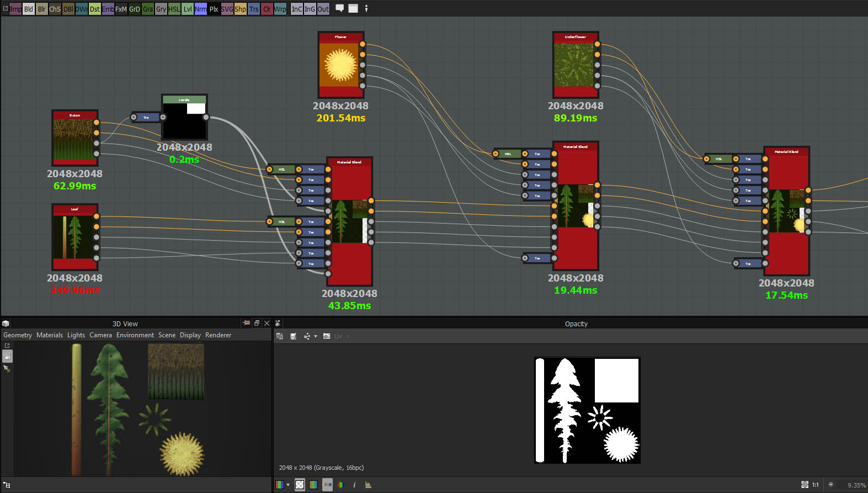Add a Blend node with Bld button
868x493 pixels.
point(29,9)
